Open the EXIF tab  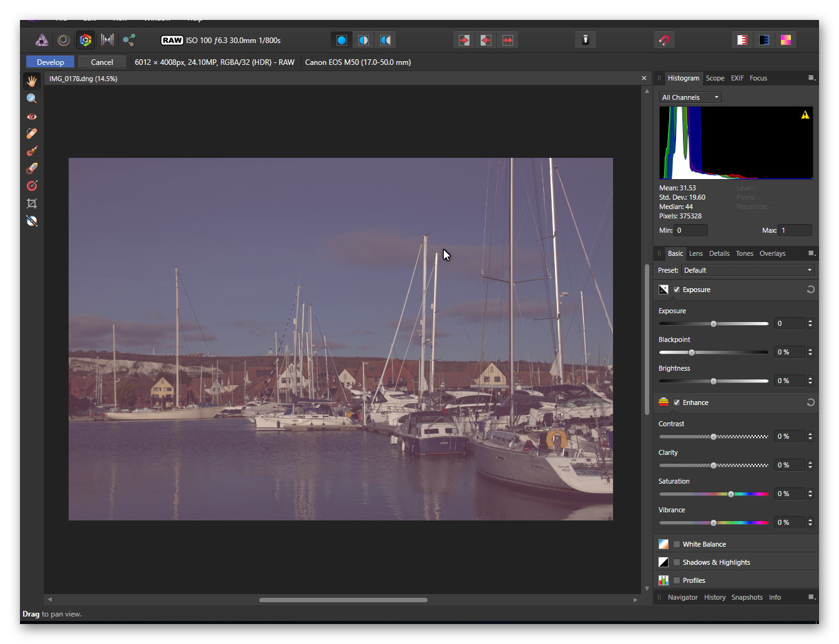tap(737, 78)
